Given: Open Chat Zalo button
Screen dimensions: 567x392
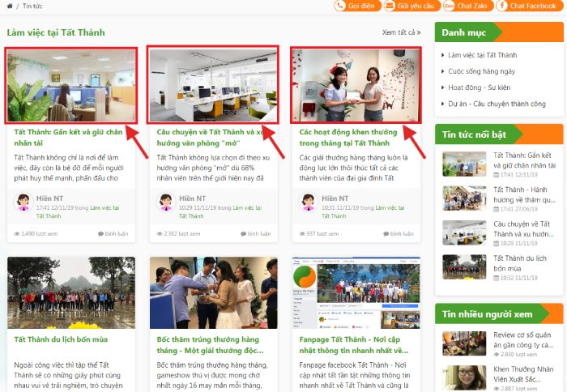Looking at the screenshot, I should click(467, 6).
